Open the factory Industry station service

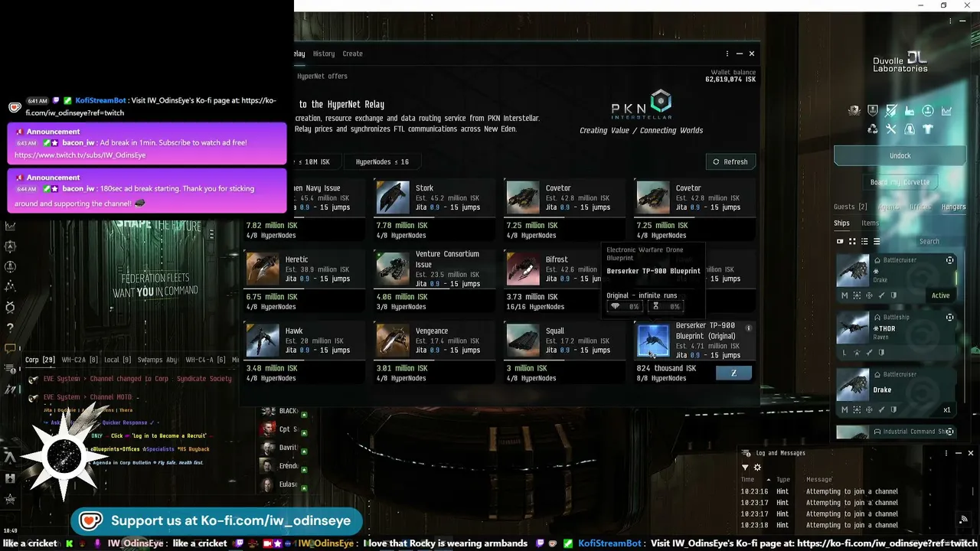pyautogui.click(x=910, y=111)
